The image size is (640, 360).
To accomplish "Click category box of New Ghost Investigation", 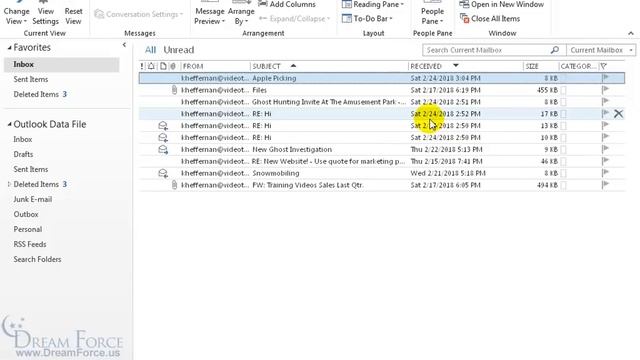I will 564,150.
